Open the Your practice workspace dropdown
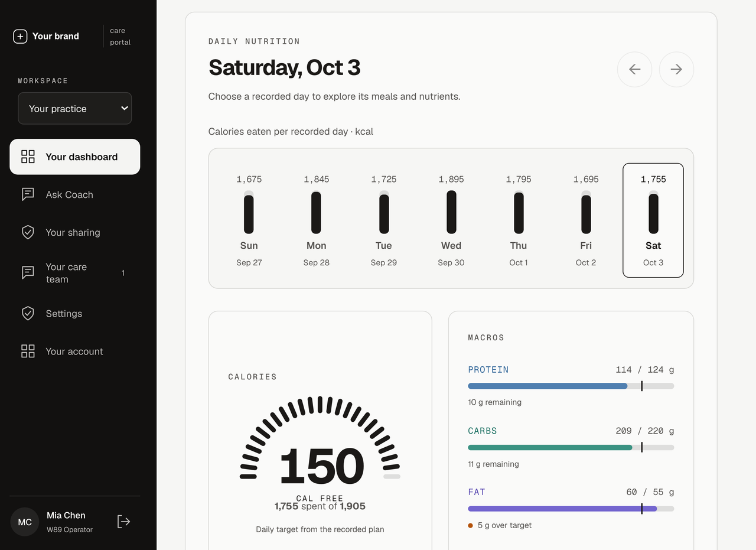This screenshot has width=756, height=550. [75, 108]
